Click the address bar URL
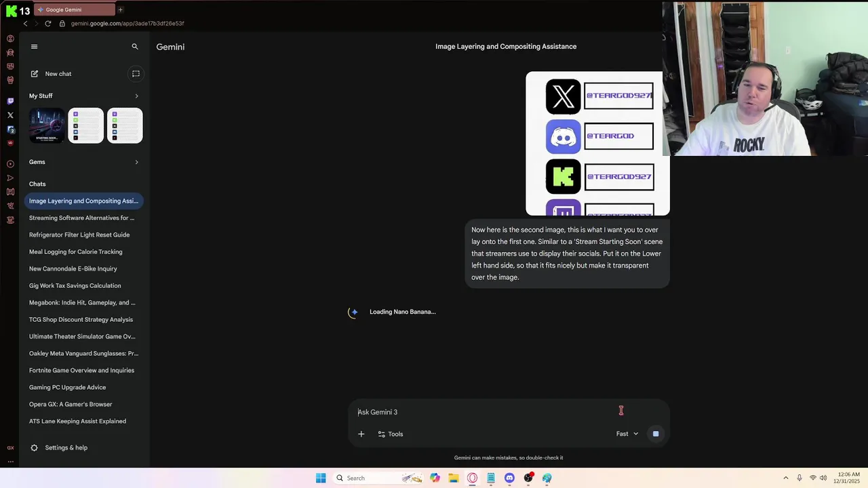This screenshot has width=868, height=488. pyautogui.click(x=127, y=23)
